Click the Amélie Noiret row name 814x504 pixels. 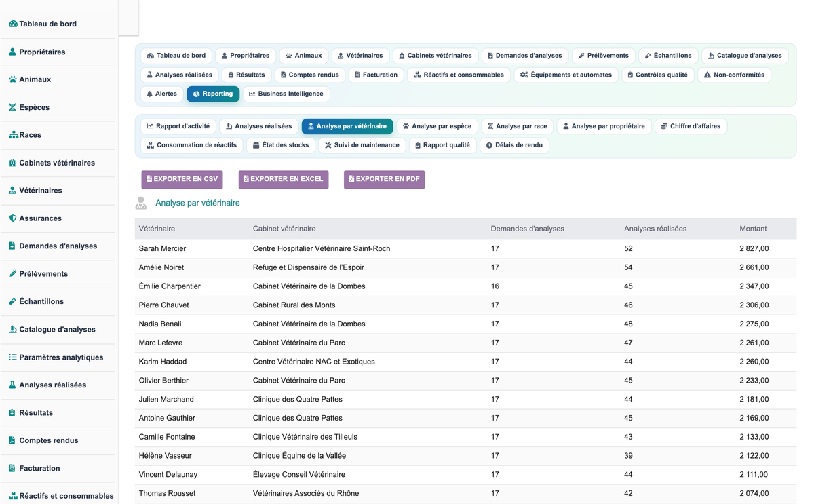(161, 267)
